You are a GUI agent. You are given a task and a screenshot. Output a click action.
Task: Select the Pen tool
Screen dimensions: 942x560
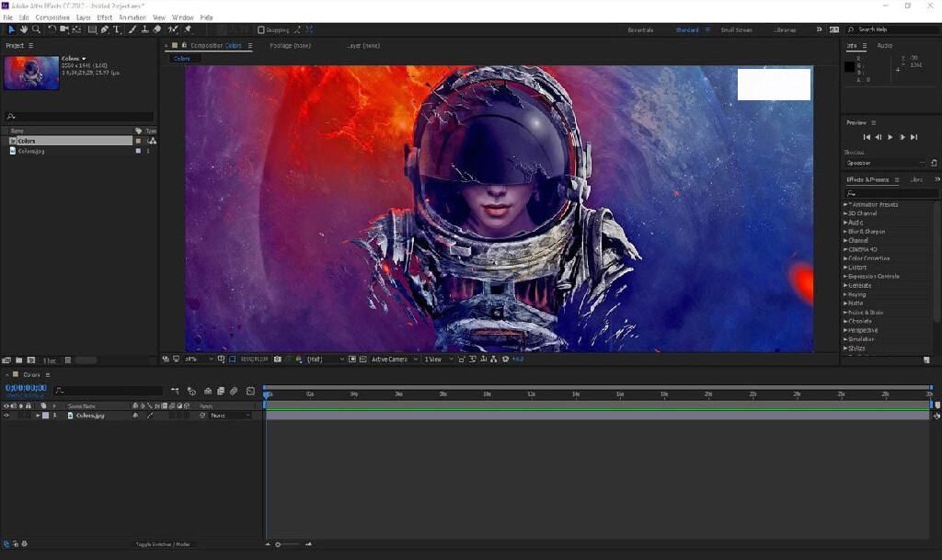(105, 29)
